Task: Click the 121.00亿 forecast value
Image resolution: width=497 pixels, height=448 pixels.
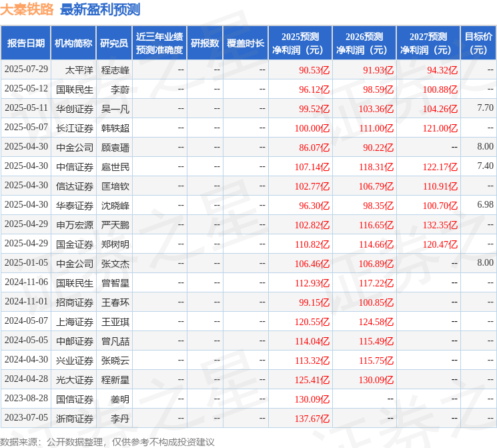Action: tap(440, 128)
